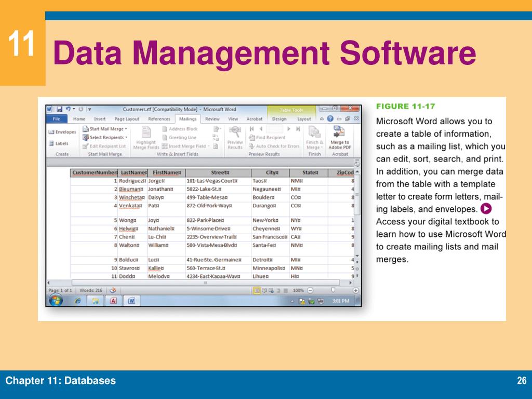Click Find Recipient

click(267, 137)
